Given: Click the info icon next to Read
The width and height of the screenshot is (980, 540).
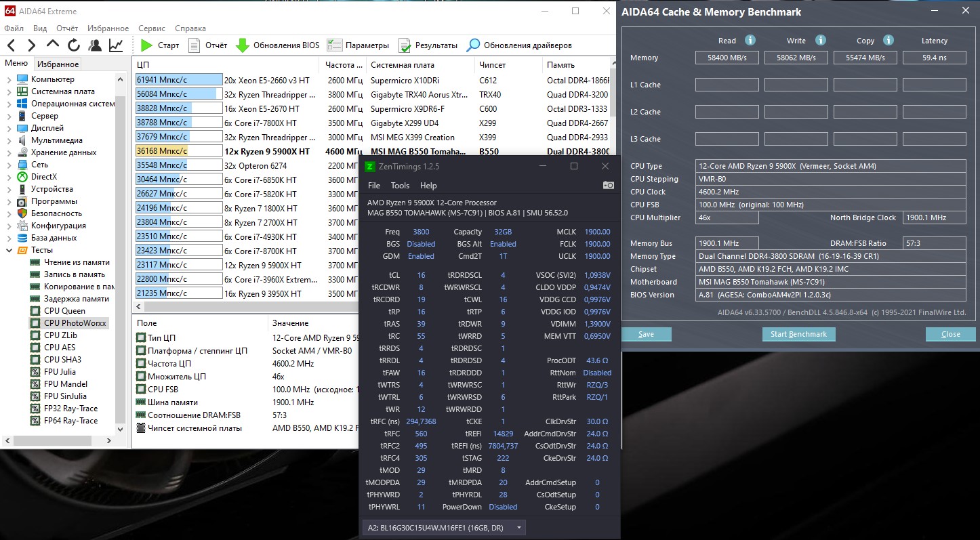Looking at the screenshot, I should (750, 40).
